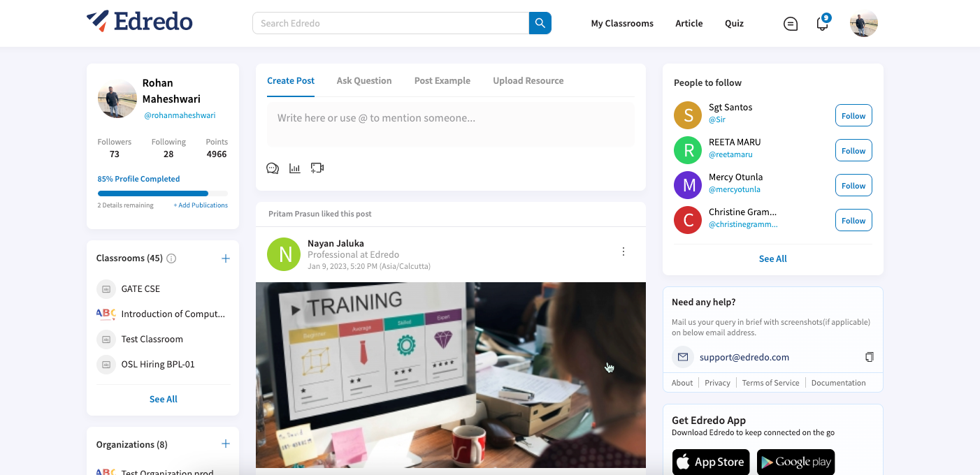Switch to the Upload Resource tab
Image resolution: width=980 pixels, height=475 pixels.
point(528,80)
